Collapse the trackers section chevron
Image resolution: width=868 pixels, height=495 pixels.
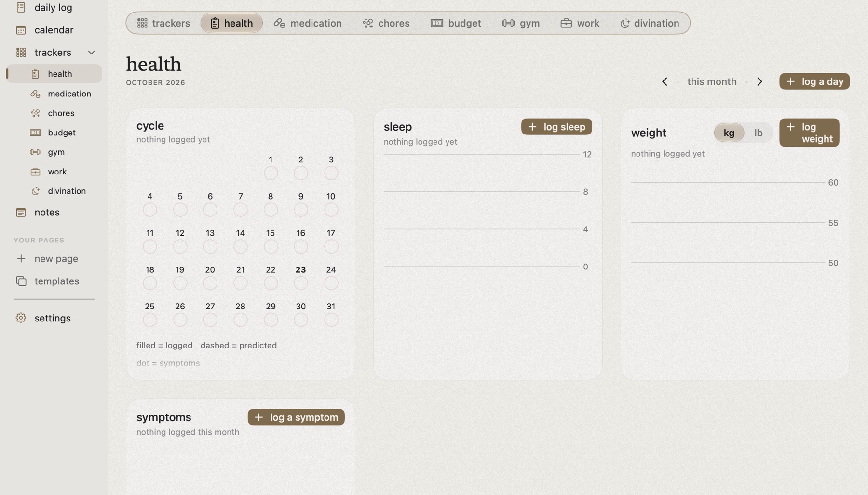click(91, 52)
